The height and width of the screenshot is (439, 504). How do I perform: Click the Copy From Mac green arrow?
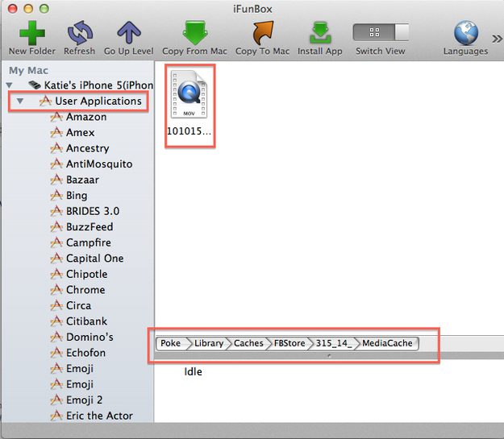coord(195,33)
